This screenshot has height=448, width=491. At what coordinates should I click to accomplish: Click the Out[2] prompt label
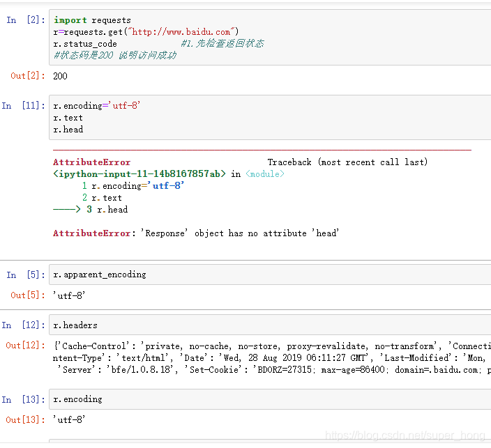28,76
